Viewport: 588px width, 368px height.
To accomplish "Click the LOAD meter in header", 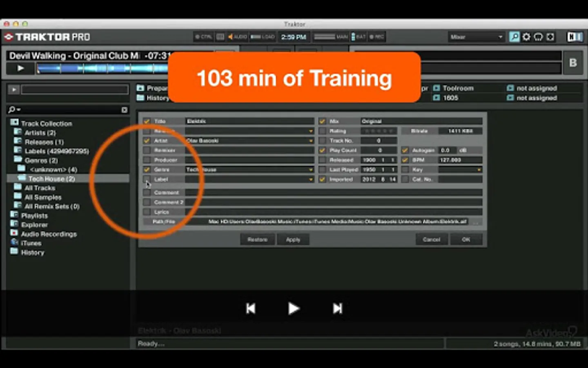I will (x=263, y=37).
